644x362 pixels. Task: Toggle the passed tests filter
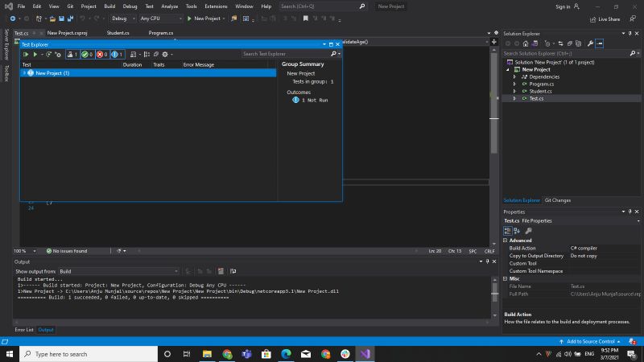pos(87,54)
